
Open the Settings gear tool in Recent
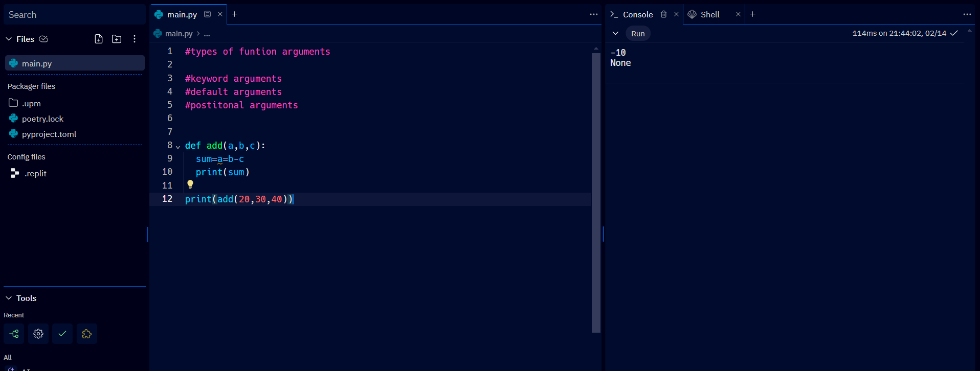tap(38, 334)
